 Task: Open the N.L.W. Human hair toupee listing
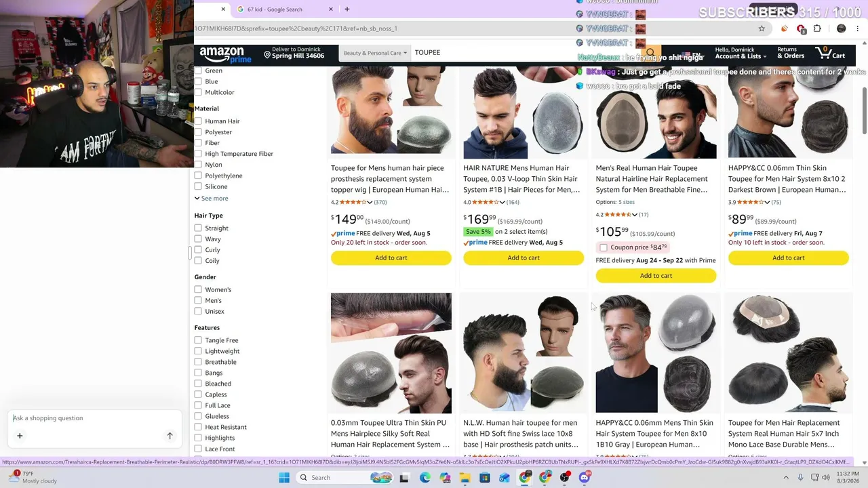[x=521, y=434]
